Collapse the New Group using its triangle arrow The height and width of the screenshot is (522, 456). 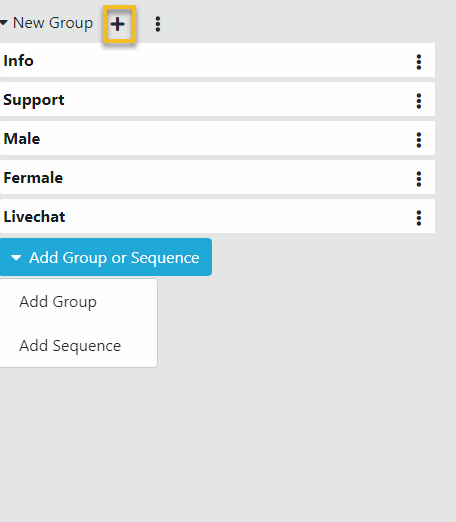[4, 23]
